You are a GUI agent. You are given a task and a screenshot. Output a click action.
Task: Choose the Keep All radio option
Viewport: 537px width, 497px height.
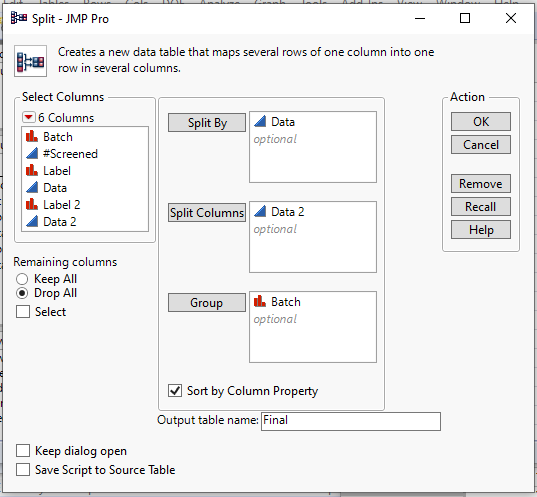point(22,279)
